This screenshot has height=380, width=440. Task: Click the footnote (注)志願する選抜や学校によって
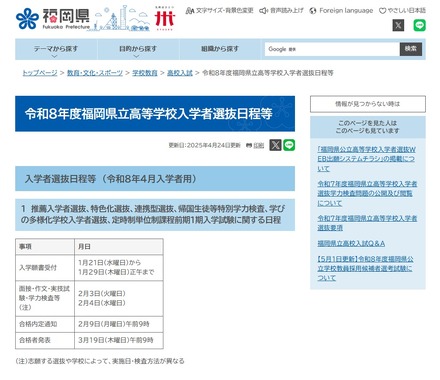click(x=100, y=361)
